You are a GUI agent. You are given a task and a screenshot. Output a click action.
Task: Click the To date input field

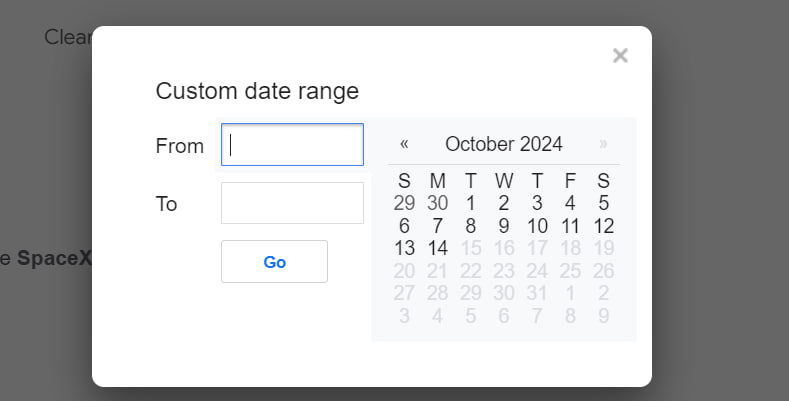pyautogui.click(x=292, y=203)
